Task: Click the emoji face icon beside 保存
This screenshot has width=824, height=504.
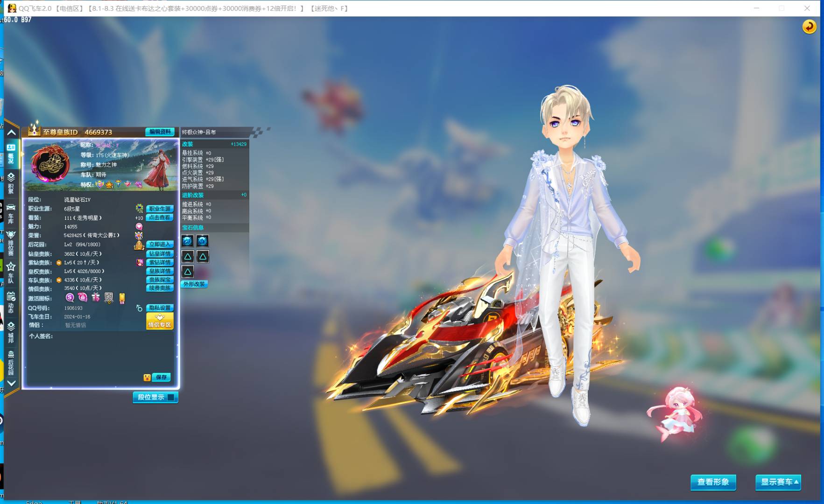Action: 147,377
